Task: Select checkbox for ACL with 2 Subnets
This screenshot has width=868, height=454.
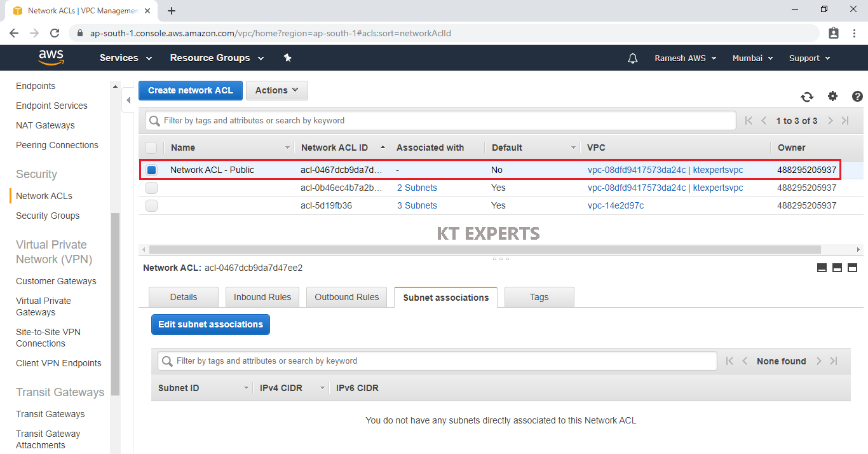Action: (x=151, y=188)
